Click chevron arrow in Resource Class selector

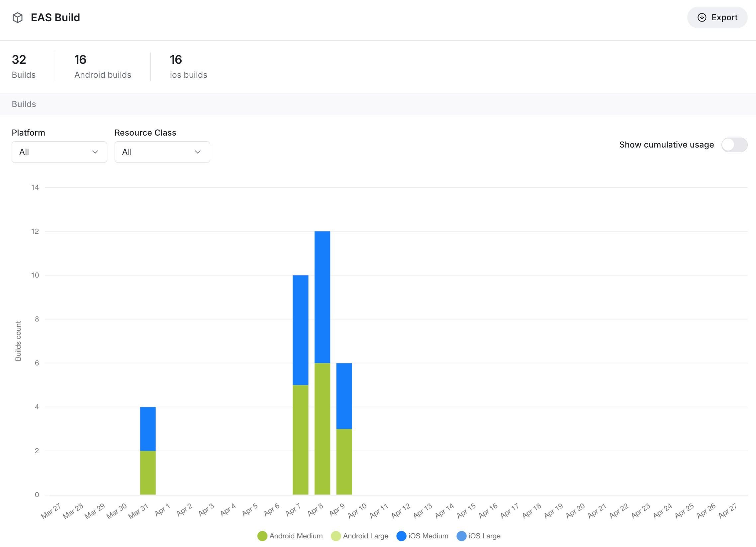198,152
